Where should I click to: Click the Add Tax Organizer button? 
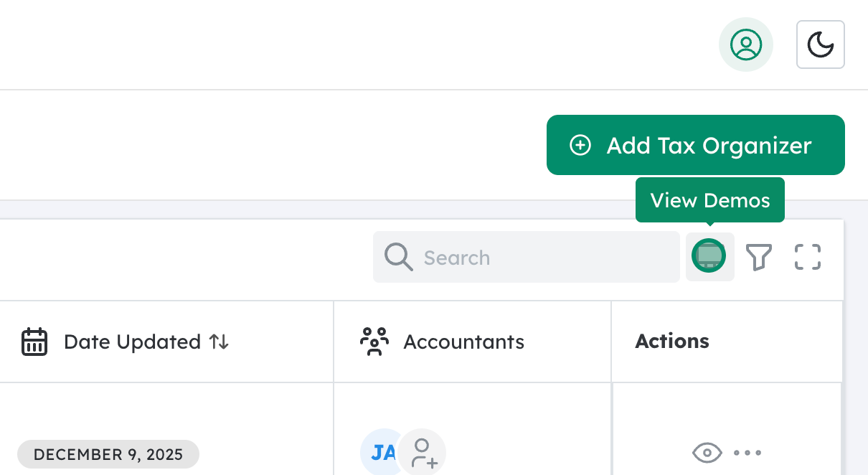click(x=695, y=144)
